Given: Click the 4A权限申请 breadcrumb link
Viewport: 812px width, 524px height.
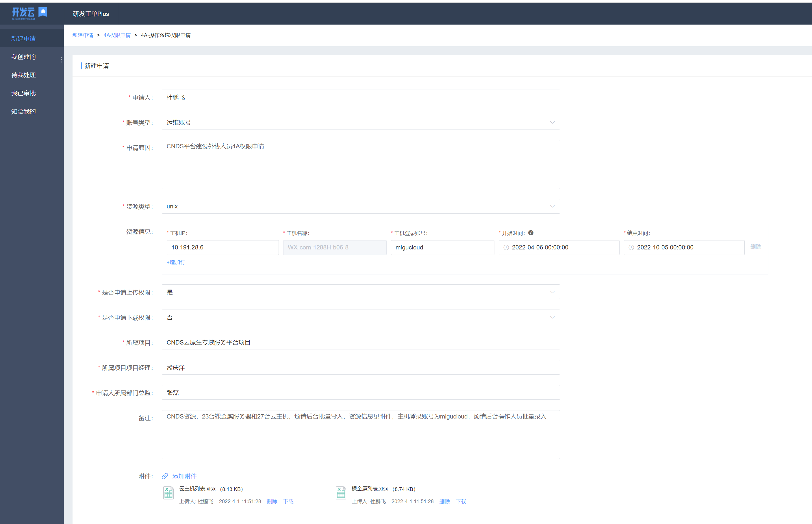Looking at the screenshot, I should tap(117, 35).
